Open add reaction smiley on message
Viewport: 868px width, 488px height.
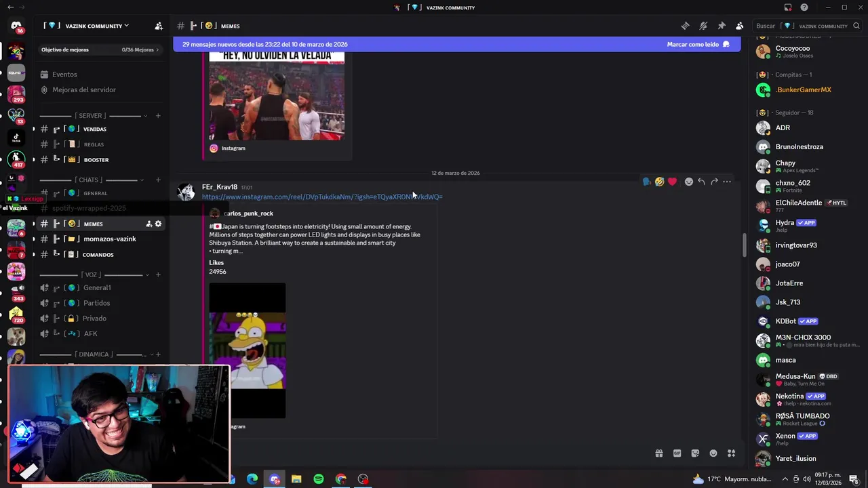point(689,182)
